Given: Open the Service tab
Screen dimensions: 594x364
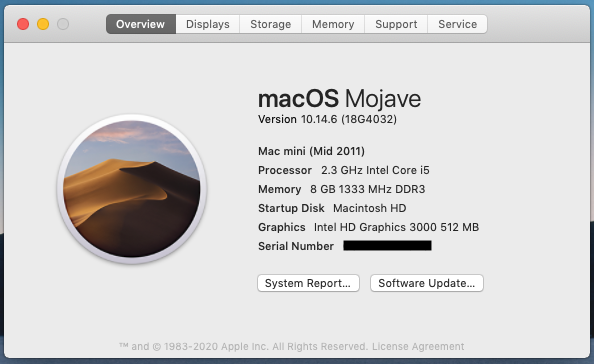Looking at the screenshot, I should click(x=457, y=24).
